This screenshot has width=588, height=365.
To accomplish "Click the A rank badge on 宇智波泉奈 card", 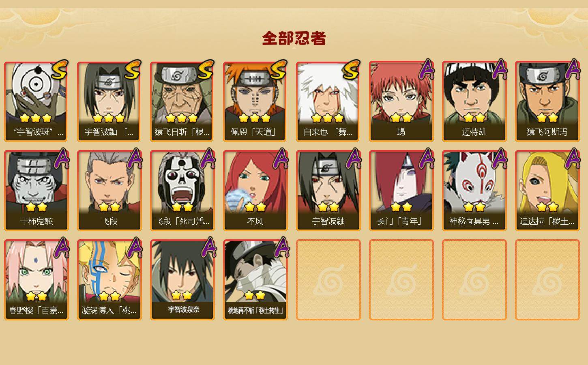I will (x=208, y=248).
